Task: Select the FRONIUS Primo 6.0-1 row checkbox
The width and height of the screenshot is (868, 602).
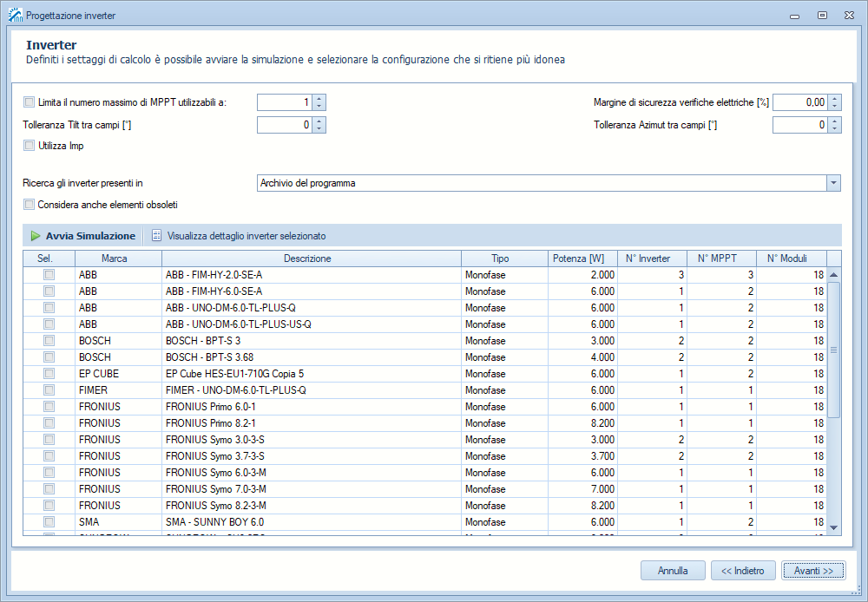Action: (x=49, y=407)
